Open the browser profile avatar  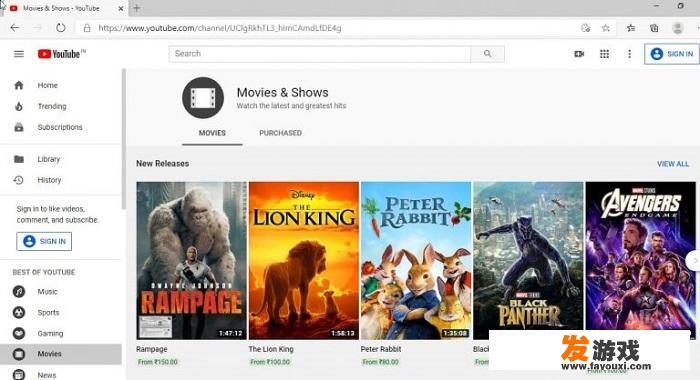click(x=678, y=28)
